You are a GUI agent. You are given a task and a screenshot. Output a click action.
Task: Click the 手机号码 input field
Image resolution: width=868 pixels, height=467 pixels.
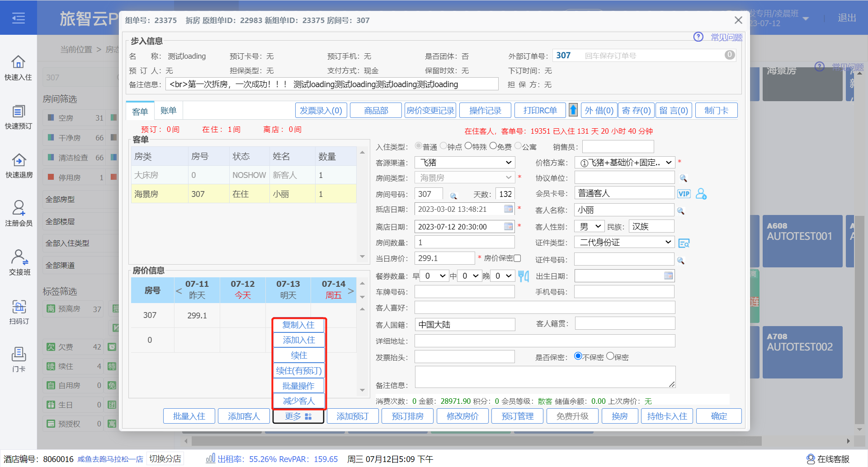(x=624, y=291)
